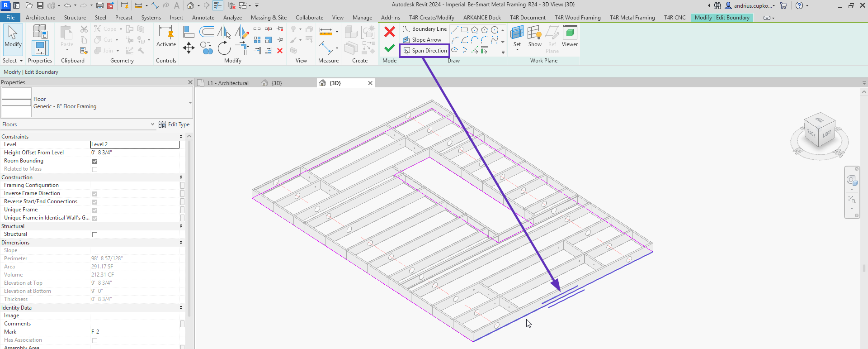Viewport: 868px width, 349px height.
Task: Click the Show work plane icon
Action: point(535,36)
